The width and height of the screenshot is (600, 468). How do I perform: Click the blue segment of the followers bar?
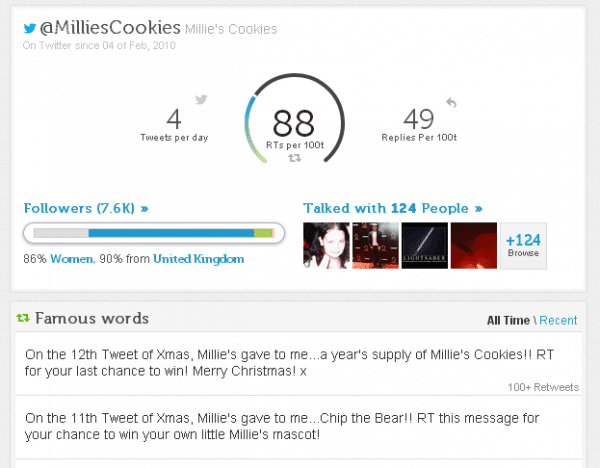tap(171, 233)
